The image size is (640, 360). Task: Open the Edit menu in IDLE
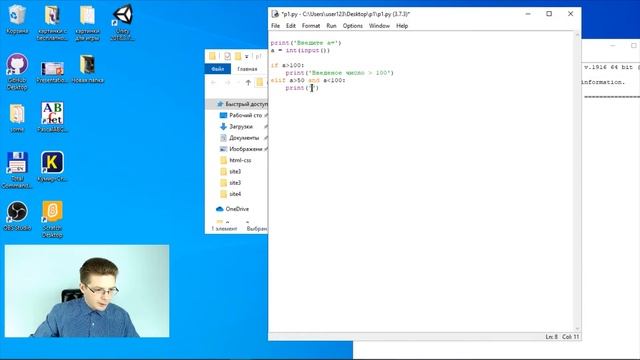(x=291, y=26)
